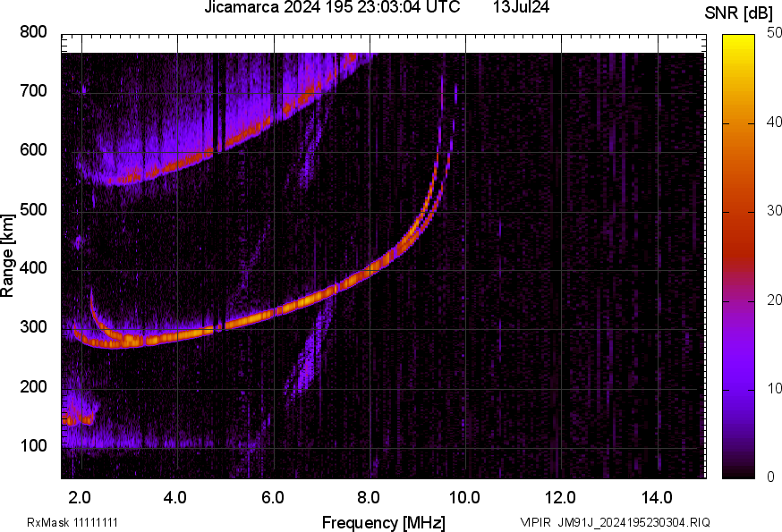The width and height of the screenshot is (782, 532).
Task: Click the colorbar tick label '0'
Action: pos(770,477)
